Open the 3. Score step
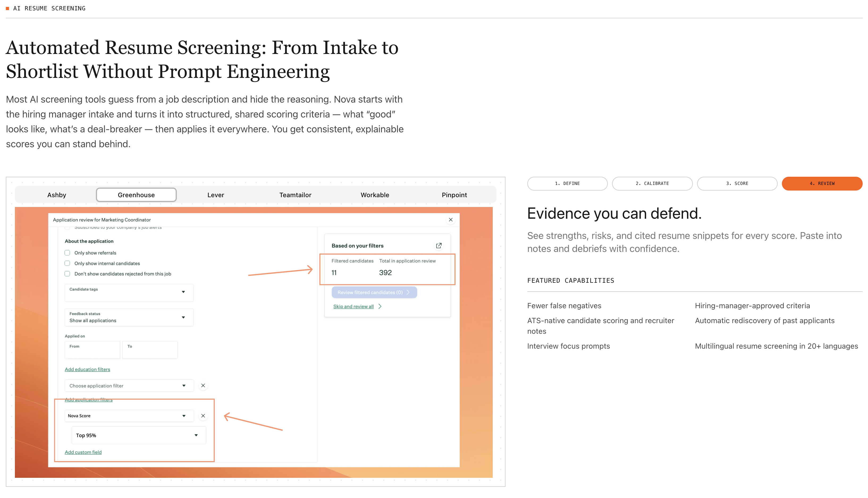The width and height of the screenshot is (868, 498). tap(737, 183)
